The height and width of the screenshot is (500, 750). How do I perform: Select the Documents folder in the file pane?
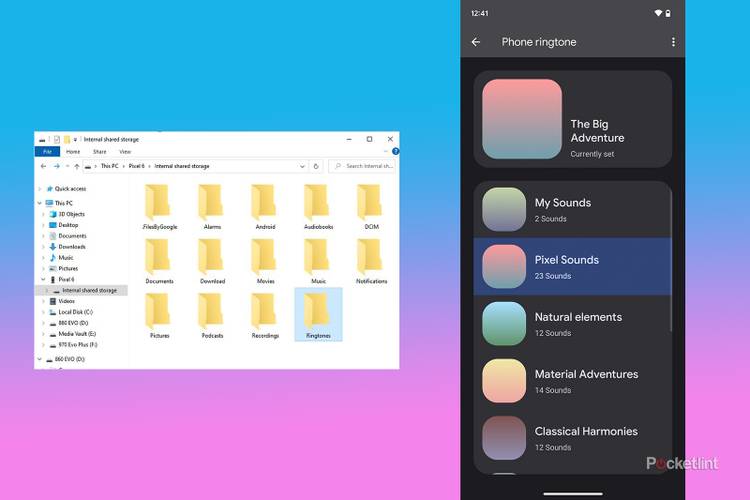(160, 262)
